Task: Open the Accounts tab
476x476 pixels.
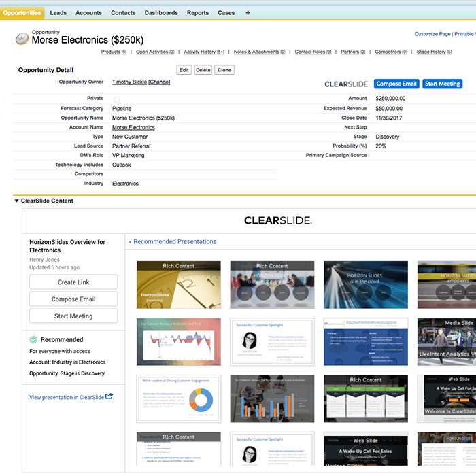Action: tap(88, 13)
